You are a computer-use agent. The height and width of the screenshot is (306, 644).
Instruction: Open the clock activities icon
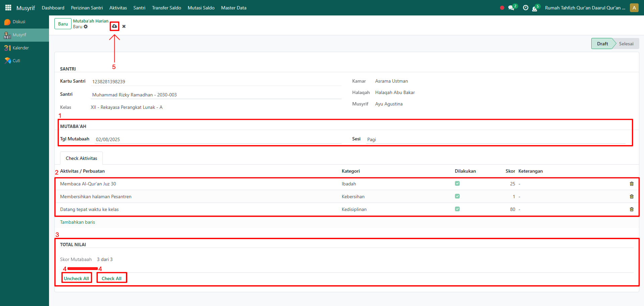coord(525,8)
